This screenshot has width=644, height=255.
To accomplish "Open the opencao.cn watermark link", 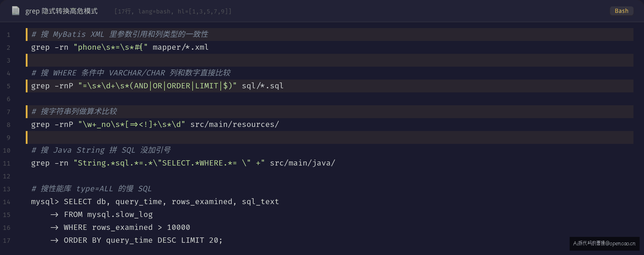I will click(x=604, y=243).
